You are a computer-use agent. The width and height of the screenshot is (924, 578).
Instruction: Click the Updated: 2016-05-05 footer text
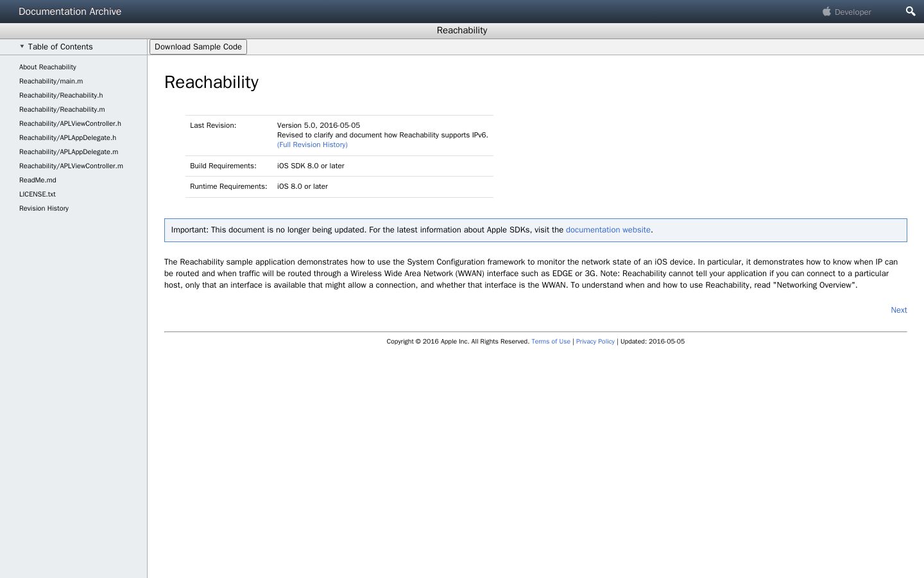[x=653, y=342]
